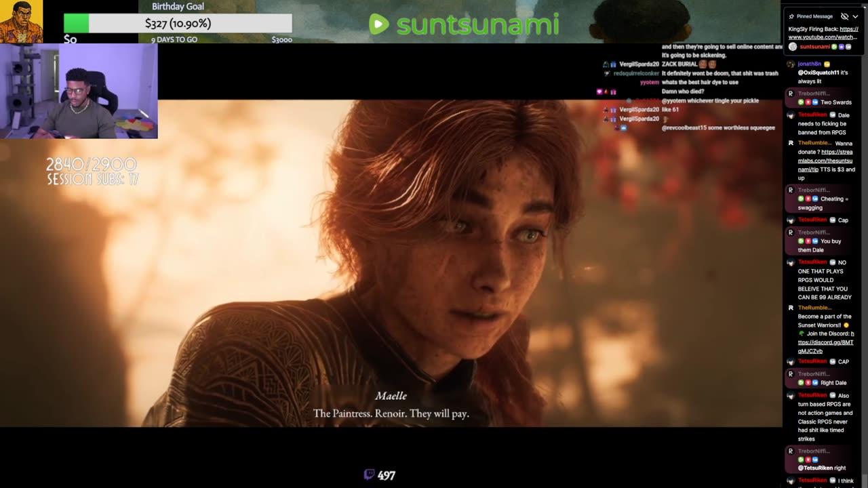Click TreborNiffi username above 'Two Swards'
This screenshot has width=868, height=488.
pyautogui.click(x=813, y=94)
